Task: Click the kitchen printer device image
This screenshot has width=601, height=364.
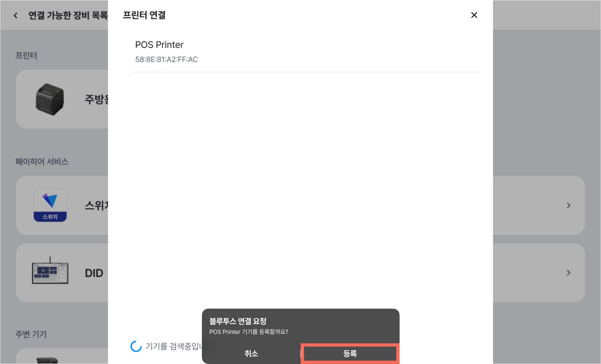Action: [x=50, y=99]
